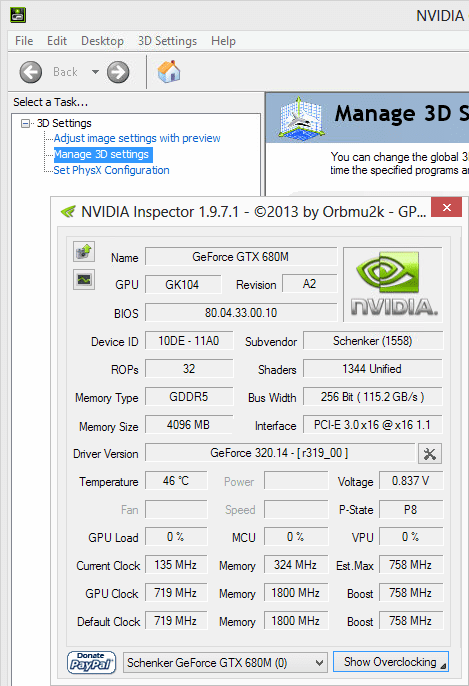Open the File menu

(x=24, y=41)
